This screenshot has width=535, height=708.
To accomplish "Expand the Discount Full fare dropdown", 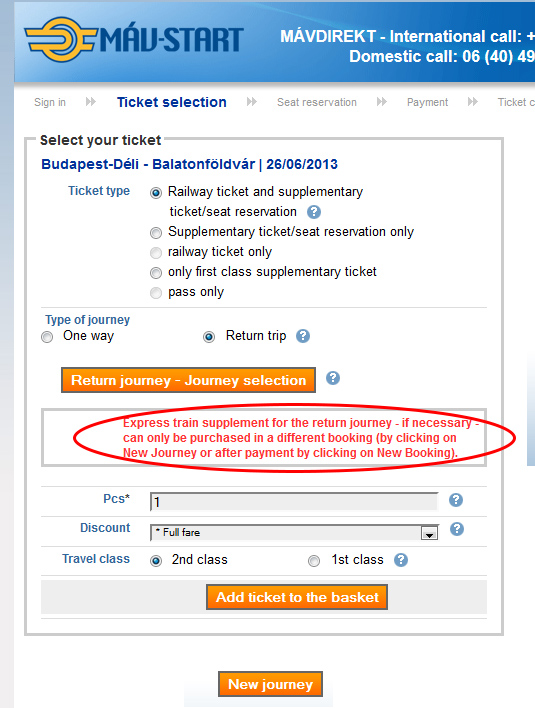I will click(x=294, y=532).
